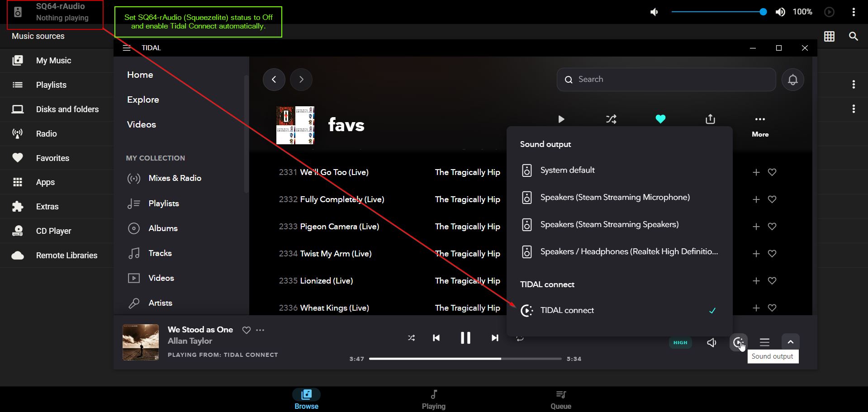The width and height of the screenshot is (868, 412).
Task: Go to TIDAL Explore
Action: point(143,100)
